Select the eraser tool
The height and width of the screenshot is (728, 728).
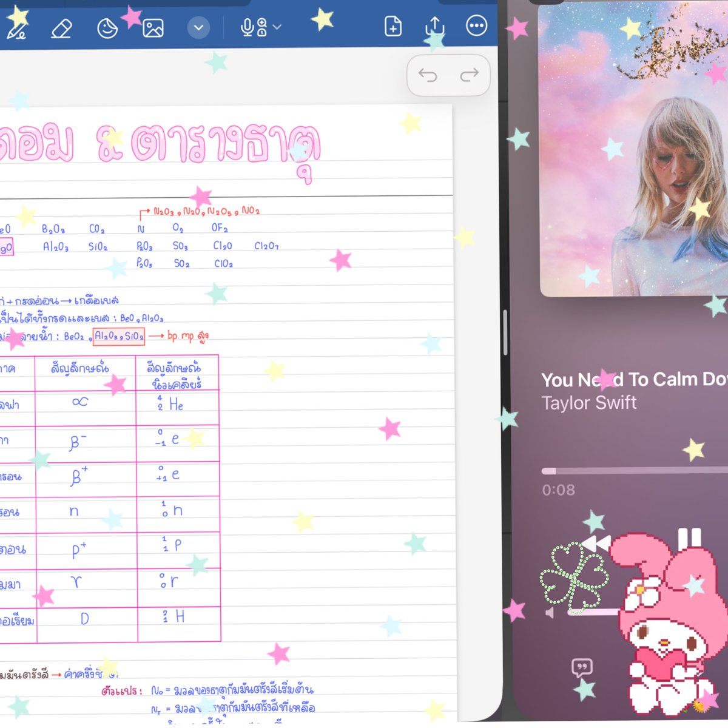coord(61,28)
